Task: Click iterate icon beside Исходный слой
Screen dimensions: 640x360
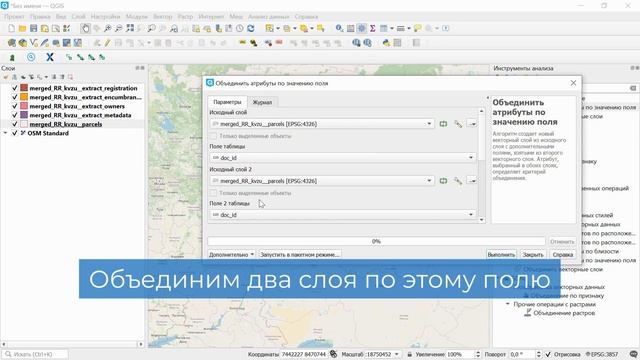Action: pos(443,124)
